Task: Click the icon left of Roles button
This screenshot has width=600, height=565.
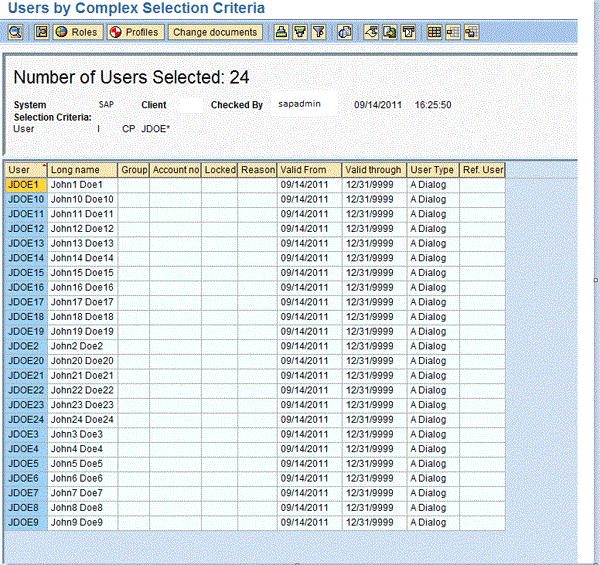Action: click(x=42, y=32)
